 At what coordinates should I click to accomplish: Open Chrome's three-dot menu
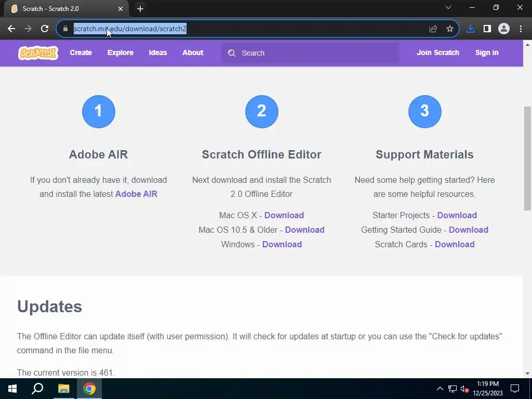521,29
